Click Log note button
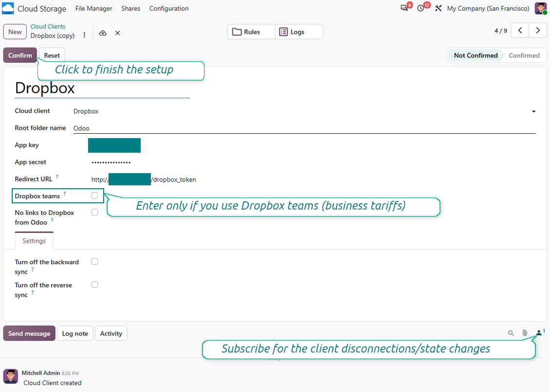The height and width of the screenshot is (392, 550). 75,334
